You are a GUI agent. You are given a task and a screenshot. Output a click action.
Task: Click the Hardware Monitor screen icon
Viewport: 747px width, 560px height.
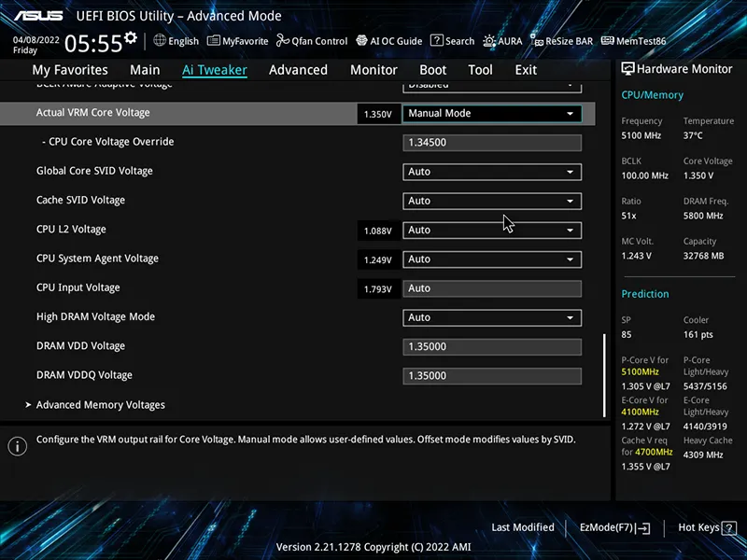pos(627,69)
